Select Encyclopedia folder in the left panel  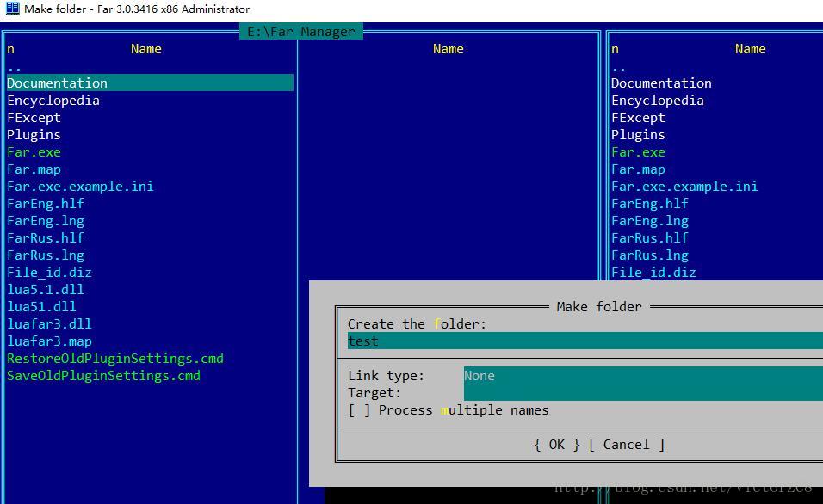coord(53,100)
